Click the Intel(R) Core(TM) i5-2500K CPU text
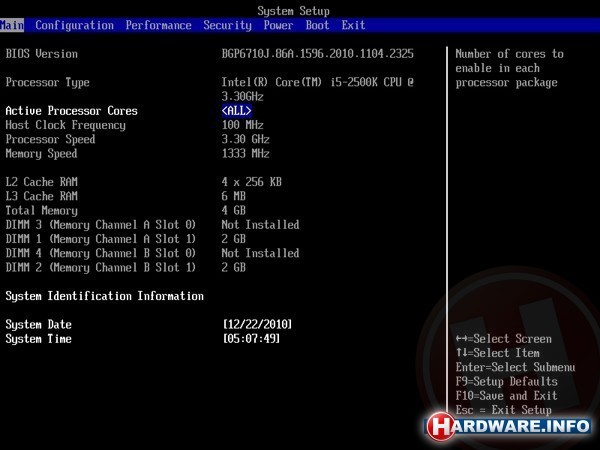Viewport: 600px width, 450px height. pyautogui.click(x=318, y=82)
